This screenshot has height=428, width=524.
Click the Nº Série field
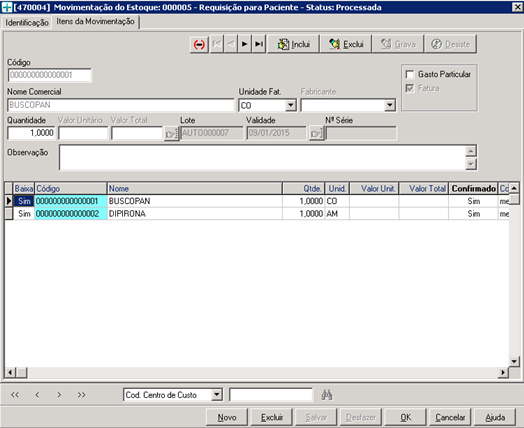pyautogui.click(x=361, y=133)
